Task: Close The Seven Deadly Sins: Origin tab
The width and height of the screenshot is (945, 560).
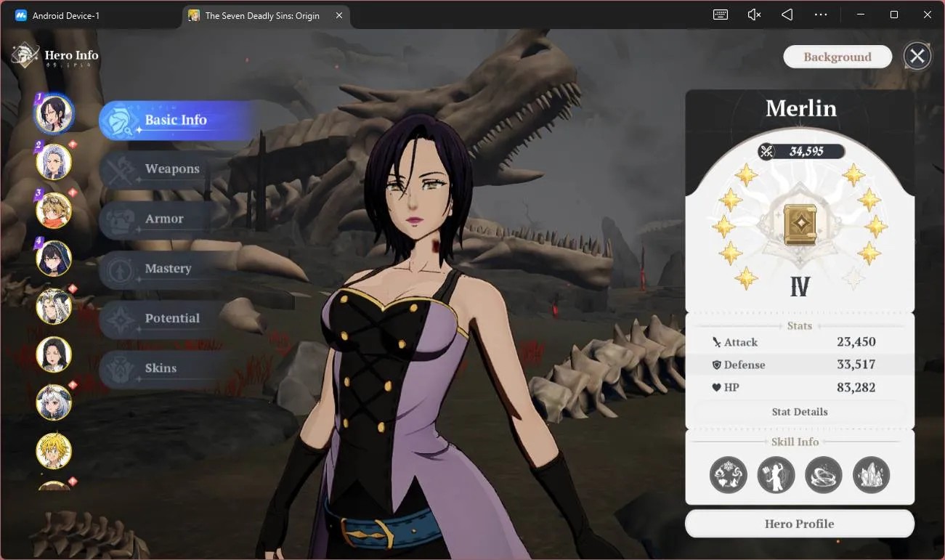Action: [x=339, y=15]
